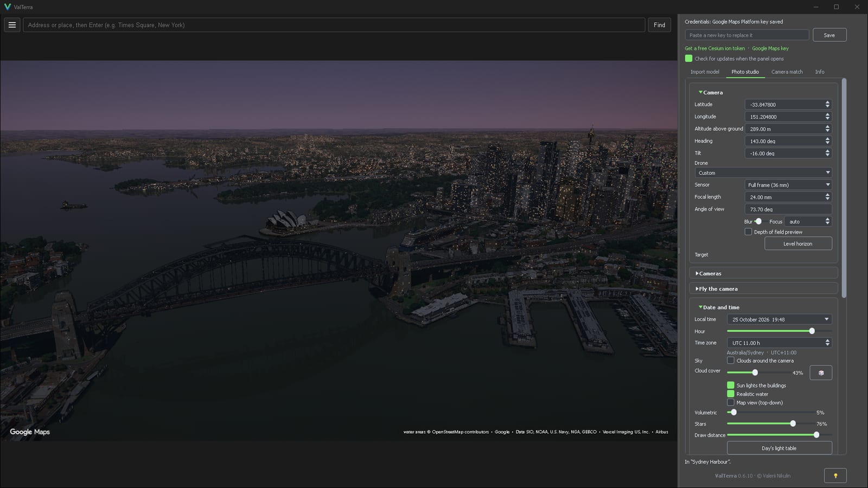Enable Map view (top-down)
868x488 pixels.
pos(731,402)
